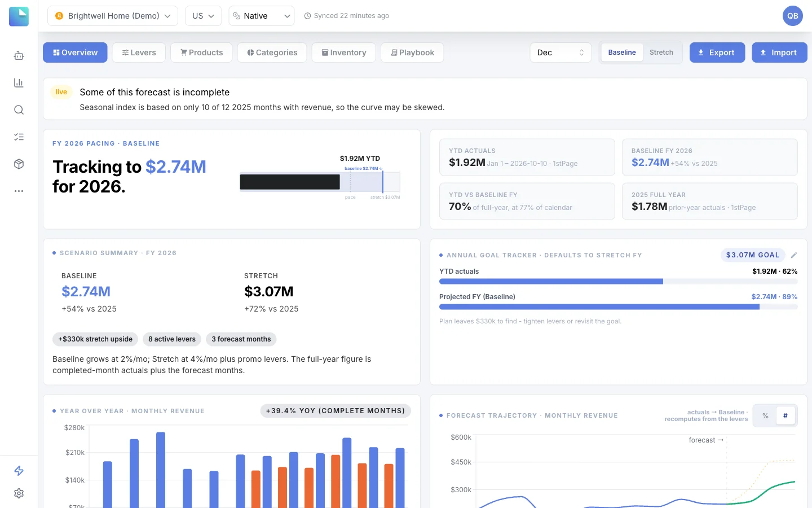Click the Baseline $2.74M summary value
The image size is (812, 508).
click(86, 292)
